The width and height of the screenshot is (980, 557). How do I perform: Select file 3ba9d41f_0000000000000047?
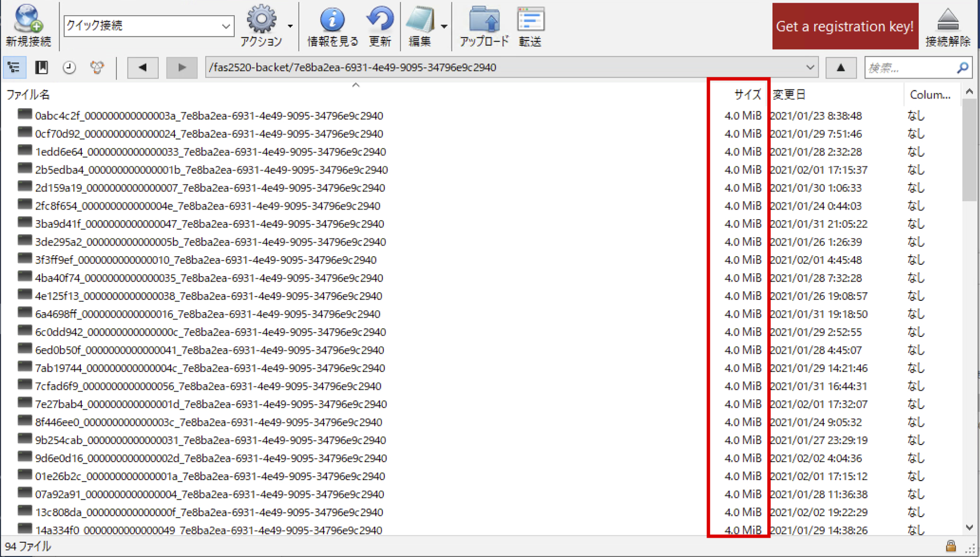point(209,224)
